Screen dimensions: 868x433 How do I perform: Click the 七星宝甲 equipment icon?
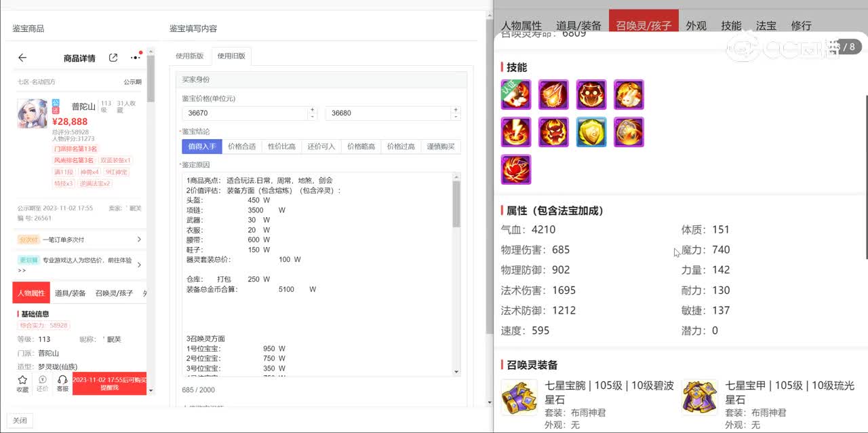point(699,397)
